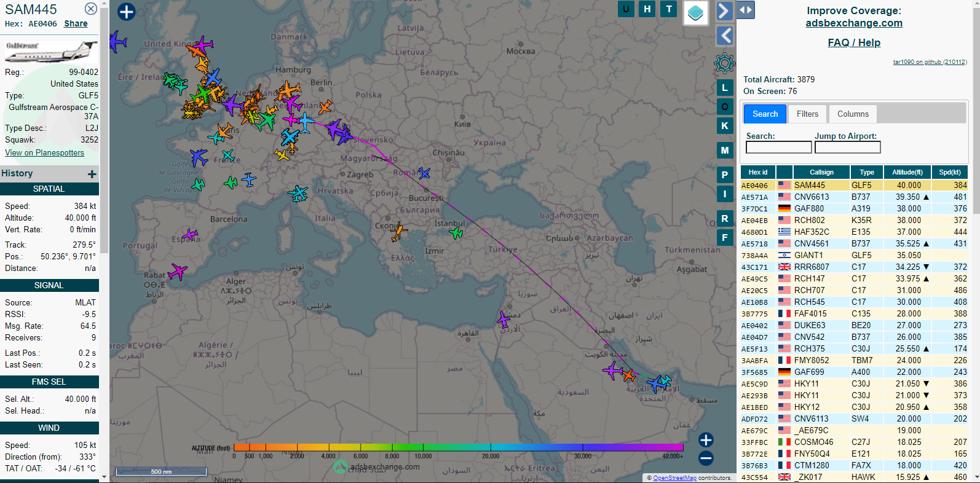Select the FMY8052 aircraft row
Viewport: 980px width, 483px height.
(x=854, y=360)
